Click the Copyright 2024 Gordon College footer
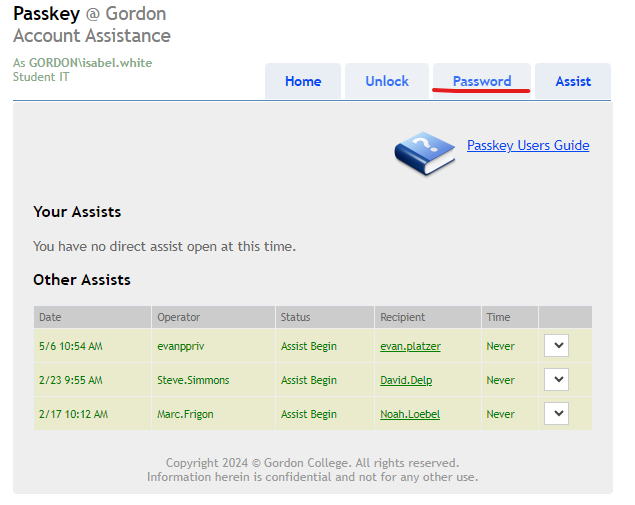Image resolution: width=635 pixels, height=505 pixels. coord(312,462)
